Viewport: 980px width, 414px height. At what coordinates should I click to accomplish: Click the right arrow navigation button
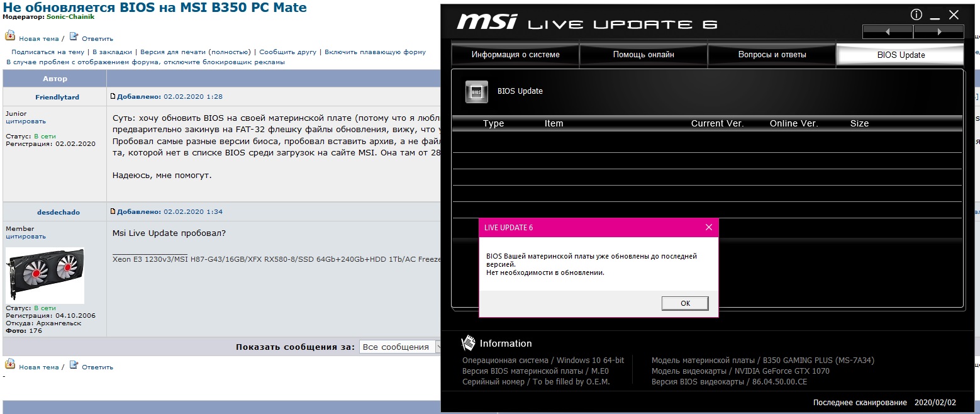pyautogui.click(x=938, y=32)
